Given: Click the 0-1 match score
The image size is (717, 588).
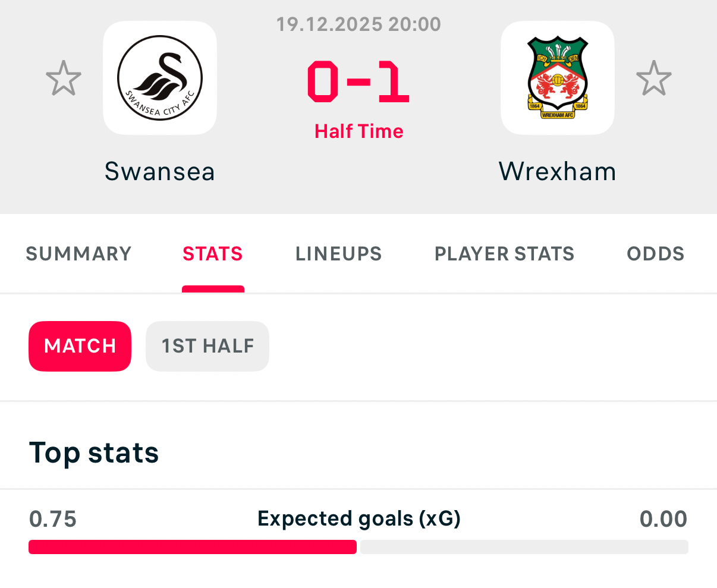Looking at the screenshot, I should 358,81.
